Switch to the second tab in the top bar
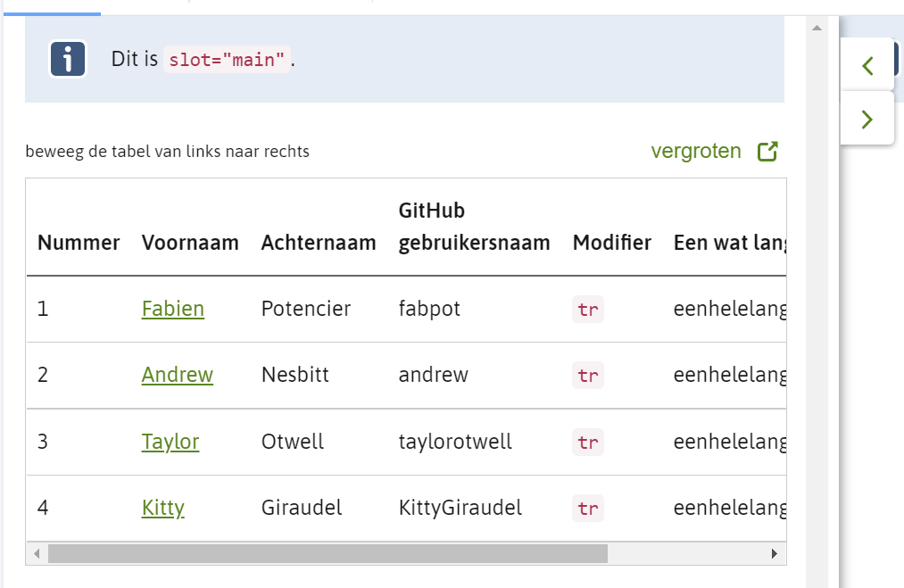Image resolution: width=904 pixels, height=588 pixels. 147,4
